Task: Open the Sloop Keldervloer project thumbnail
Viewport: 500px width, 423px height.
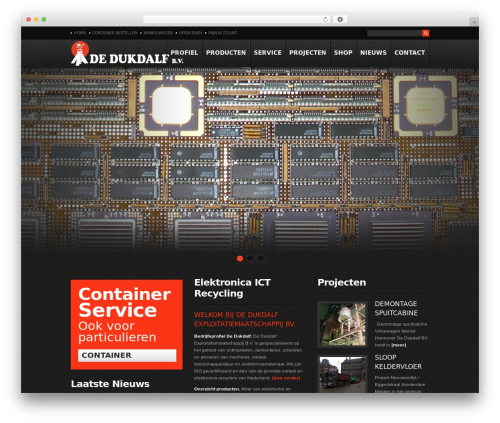Action: point(342,374)
